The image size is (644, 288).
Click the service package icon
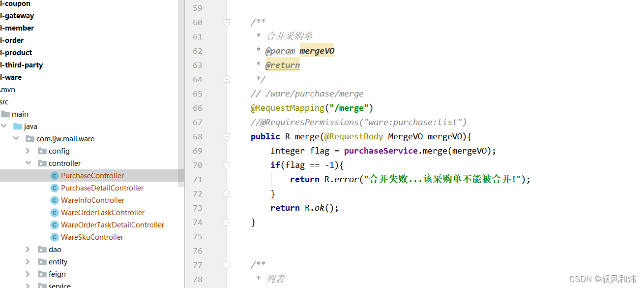tap(42, 286)
